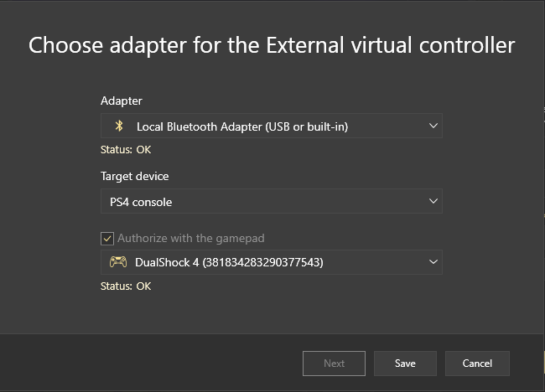Click the 'Authorize with the gamepad' label
Viewport: 545px width, 392px height.
pos(190,238)
